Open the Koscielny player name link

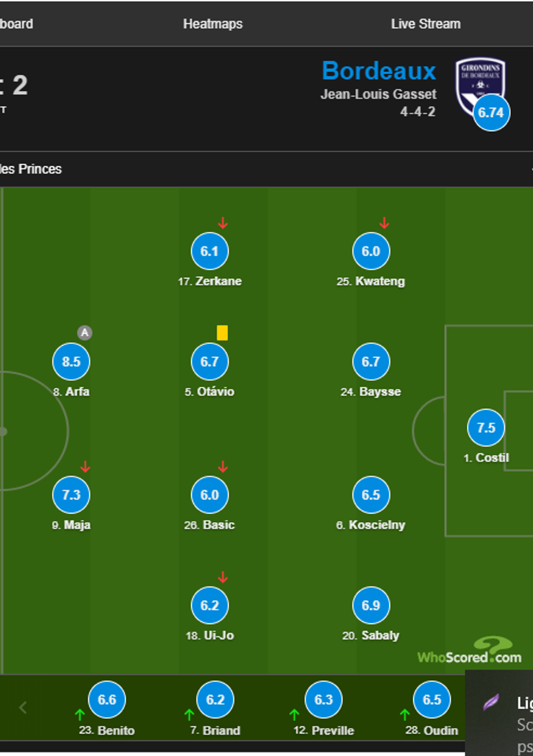point(376,525)
